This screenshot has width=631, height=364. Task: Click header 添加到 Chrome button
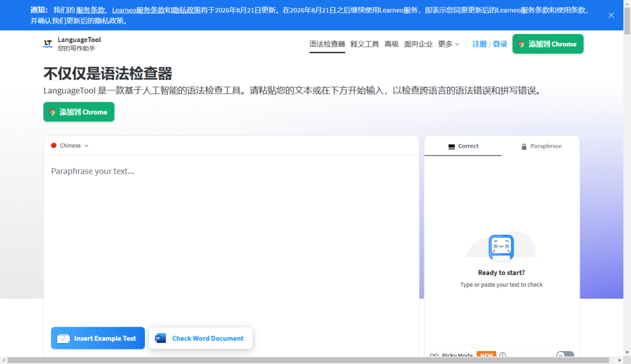(x=547, y=44)
